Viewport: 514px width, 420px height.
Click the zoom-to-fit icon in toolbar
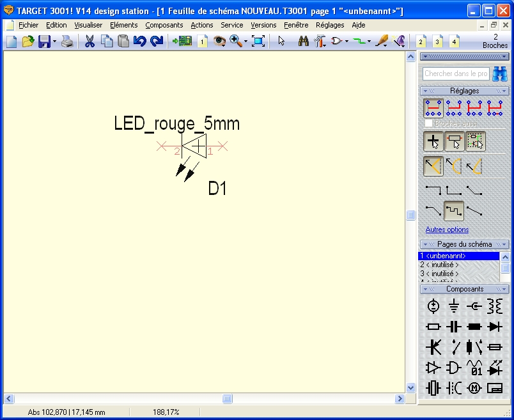pos(258,42)
